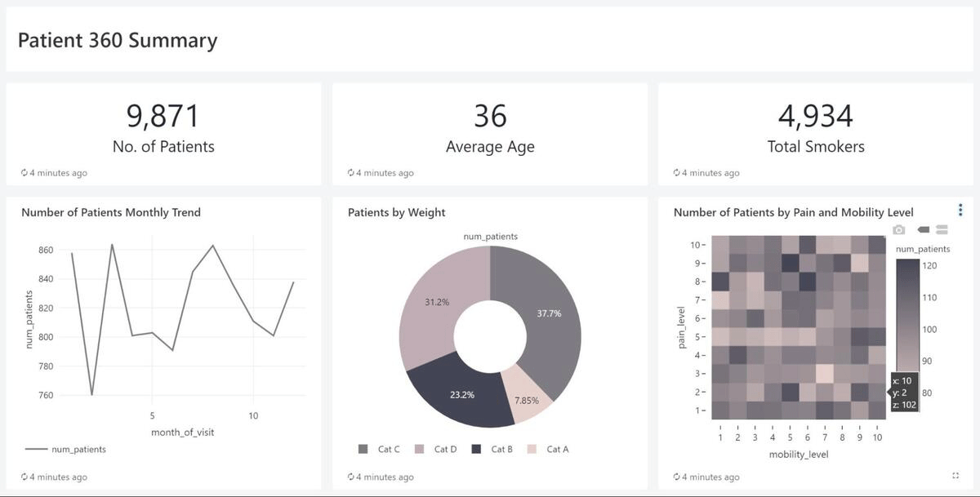This screenshot has height=497, width=980.
Task: Toggle num_patients line legend entry
Action: [x=65, y=449]
